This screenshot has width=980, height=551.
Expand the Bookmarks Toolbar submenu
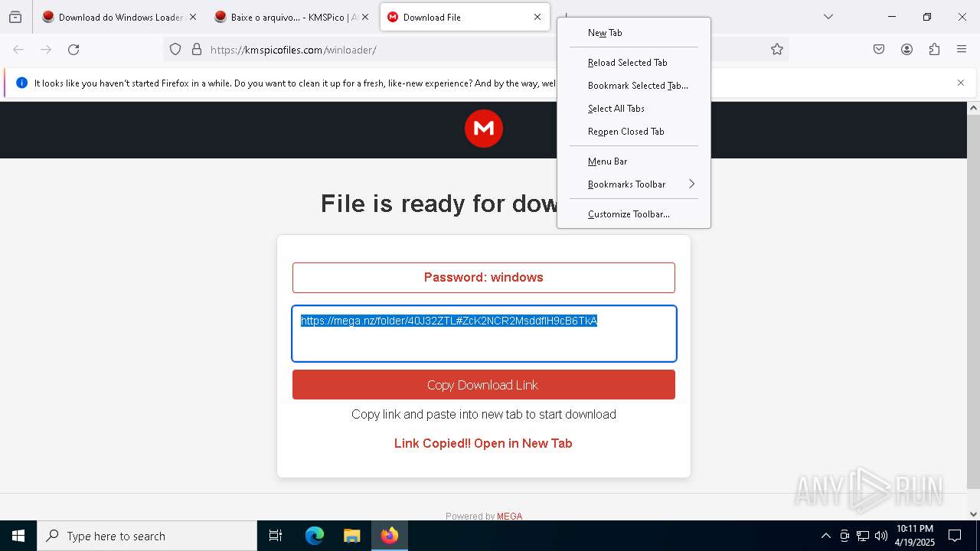pyautogui.click(x=634, y=184)
